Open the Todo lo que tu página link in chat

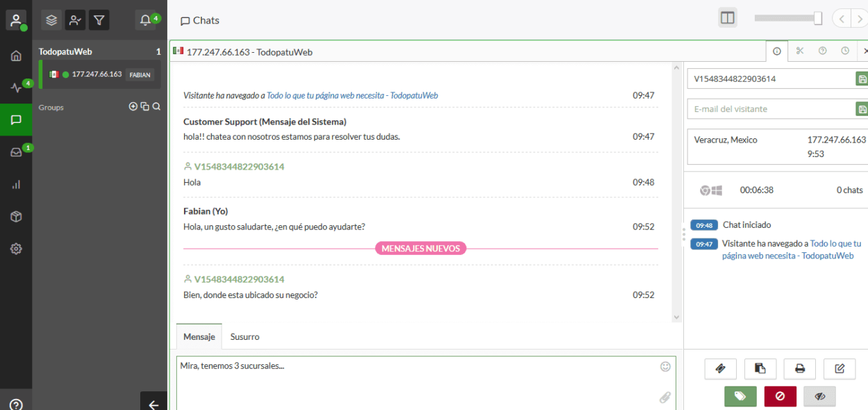(x=352, y=96)
